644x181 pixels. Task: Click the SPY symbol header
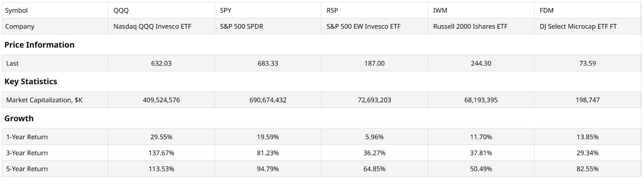point(226,10)
